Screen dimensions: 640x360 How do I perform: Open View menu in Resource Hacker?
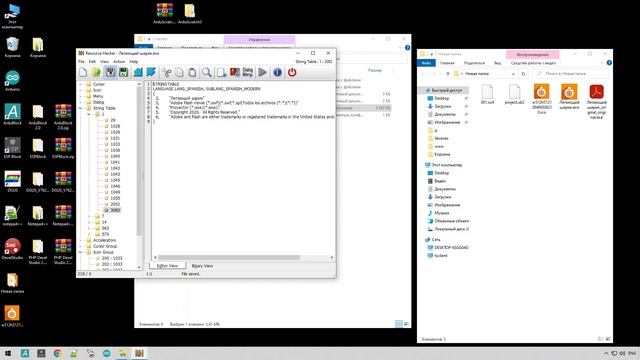click(x=104, y=62)
